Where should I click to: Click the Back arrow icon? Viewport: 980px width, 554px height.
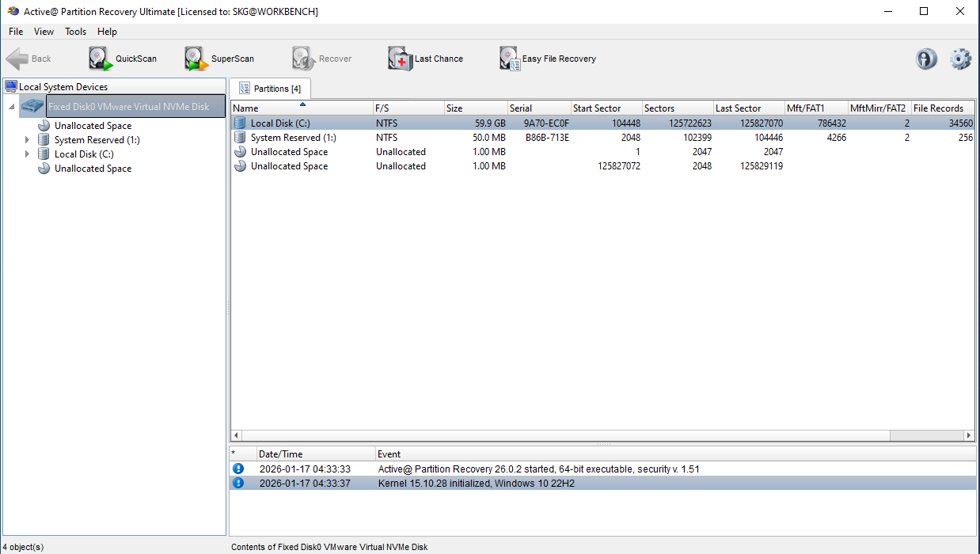tap(17, 59)
